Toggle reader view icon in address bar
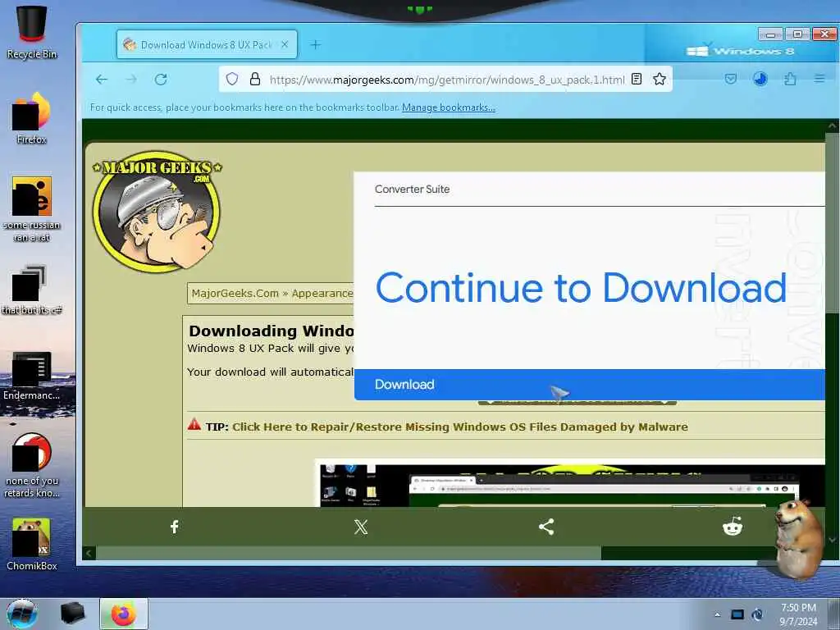 pyautogui.click(x=637, y=80)
